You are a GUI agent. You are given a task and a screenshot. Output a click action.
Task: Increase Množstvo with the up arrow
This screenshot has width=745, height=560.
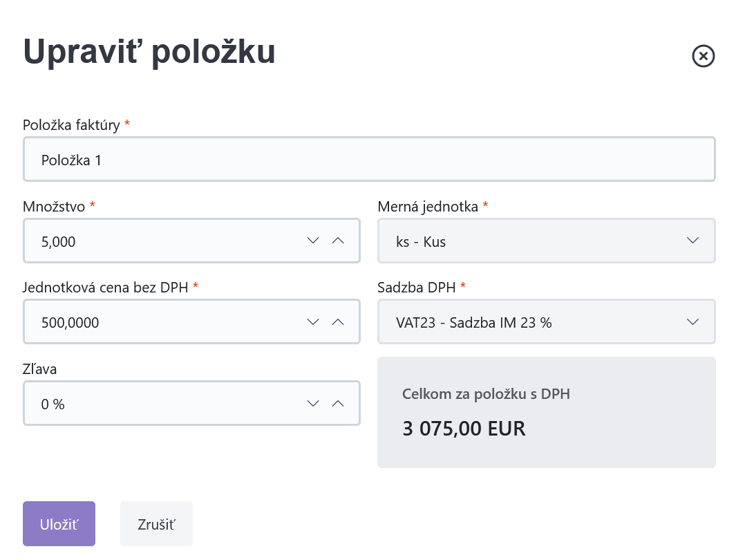pyautogui.click(x=338, y=241)
